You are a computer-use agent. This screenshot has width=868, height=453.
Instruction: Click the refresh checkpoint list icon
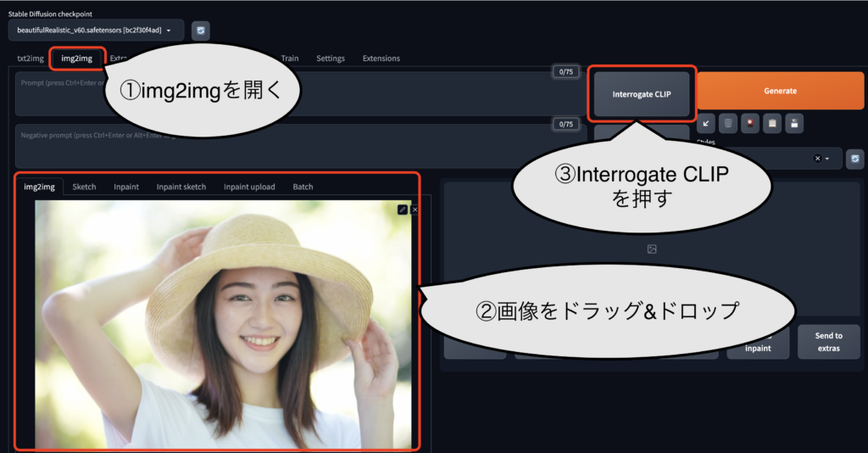[x=201, y=31]
